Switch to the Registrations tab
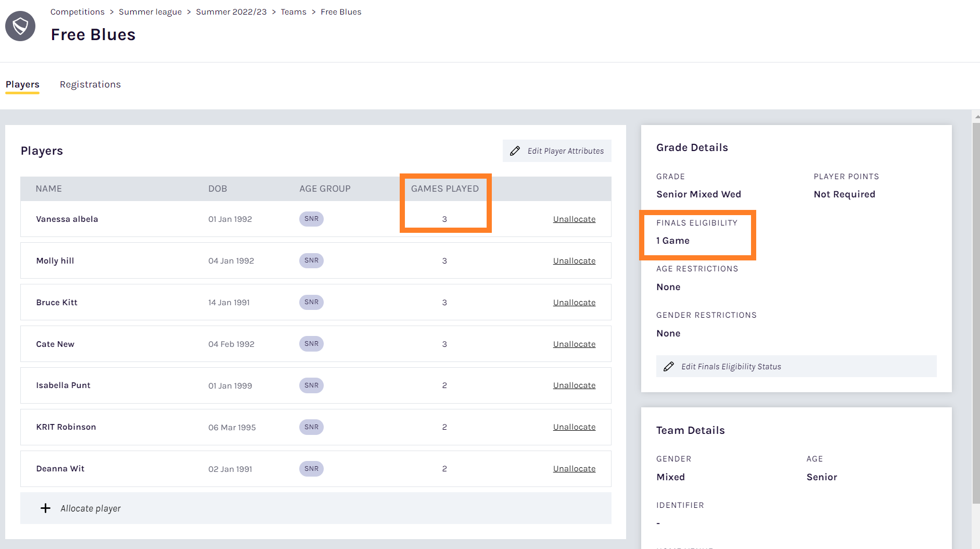The width and height of the screenshot is (980, 549). [x=90, y=84]
